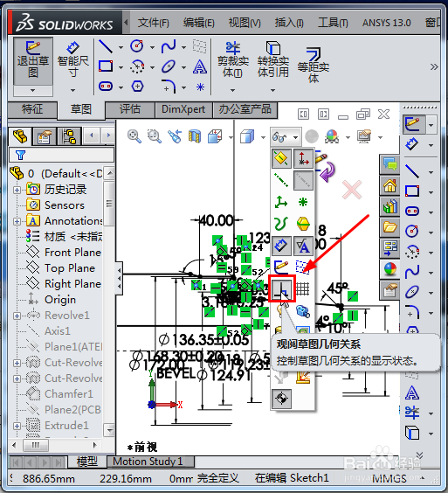Click the Exit Sketch (退出草图) ribbon button
The image size is (448, 493).
click(33, 60)
